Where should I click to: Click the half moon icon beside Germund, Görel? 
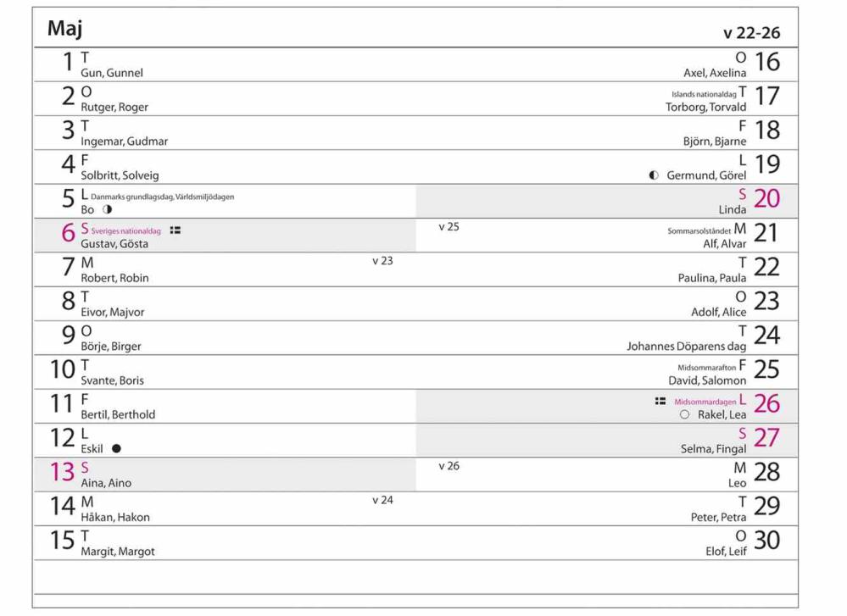coord(654,175)
